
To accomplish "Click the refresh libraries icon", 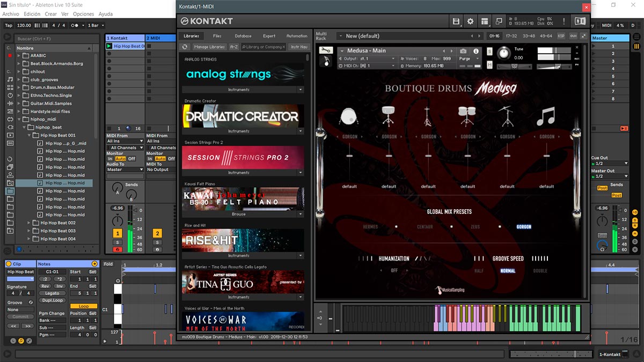I will pos(185,47).
